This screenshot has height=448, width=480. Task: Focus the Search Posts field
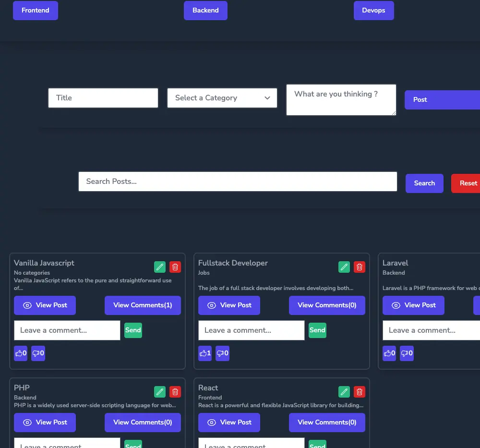(x=238, y=182)
